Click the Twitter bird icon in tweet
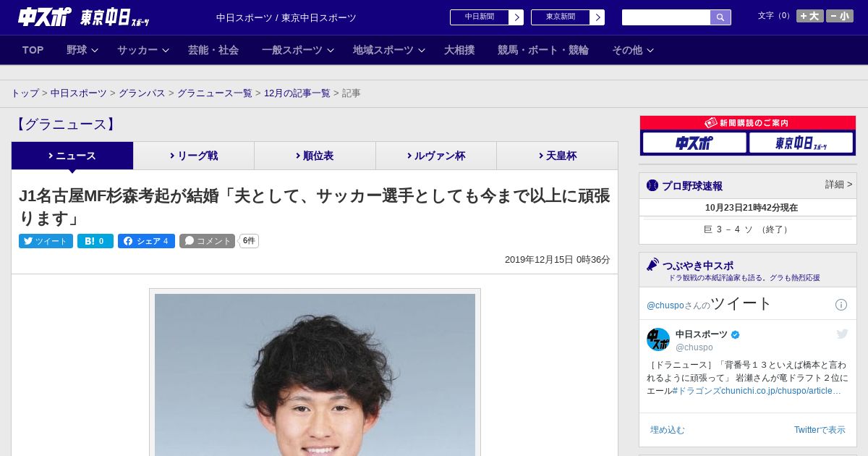The height and width of the screenshot is (456, 868). [x=842, y=334]
